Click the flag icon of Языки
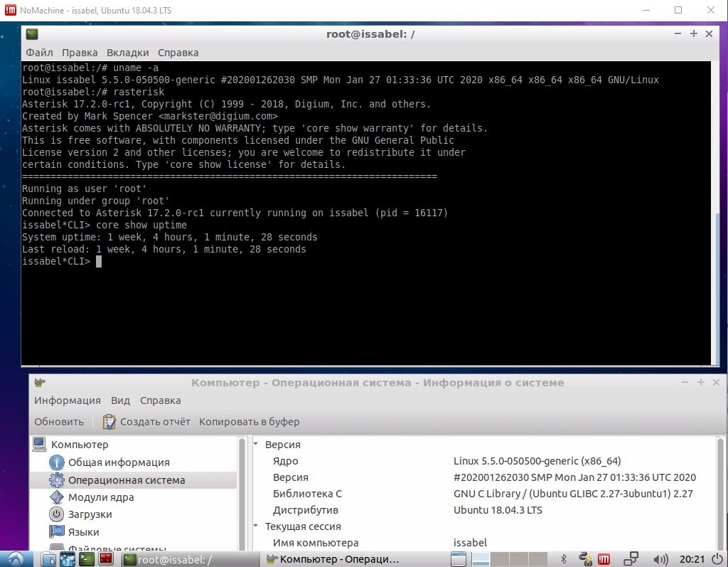The image size is (728, 567). pyautogui.click(x=57, y=531)
